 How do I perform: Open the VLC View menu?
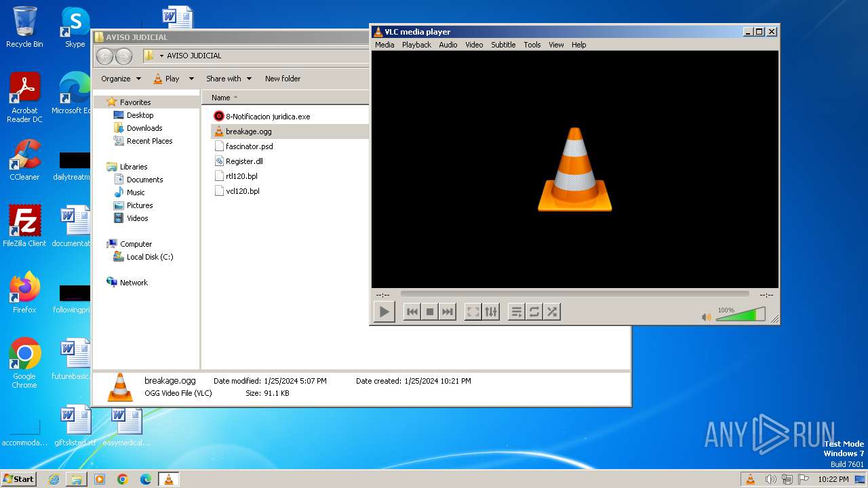tap(556, 45)
